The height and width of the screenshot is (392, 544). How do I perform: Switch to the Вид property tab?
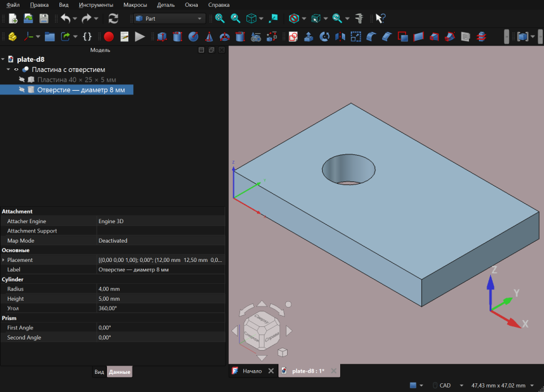[x=99, y=372]
